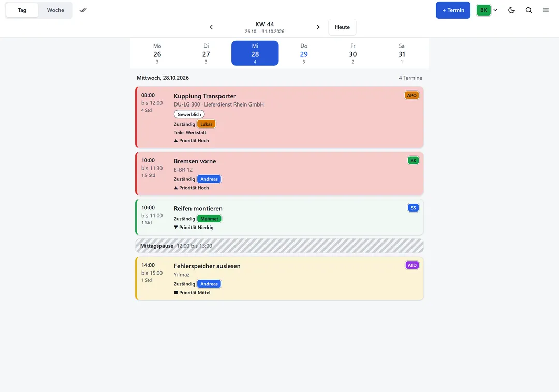Select Wednesday 28 in the week strip
The height and width of the screenshot is (392, 559).
[x=255, y=53]
